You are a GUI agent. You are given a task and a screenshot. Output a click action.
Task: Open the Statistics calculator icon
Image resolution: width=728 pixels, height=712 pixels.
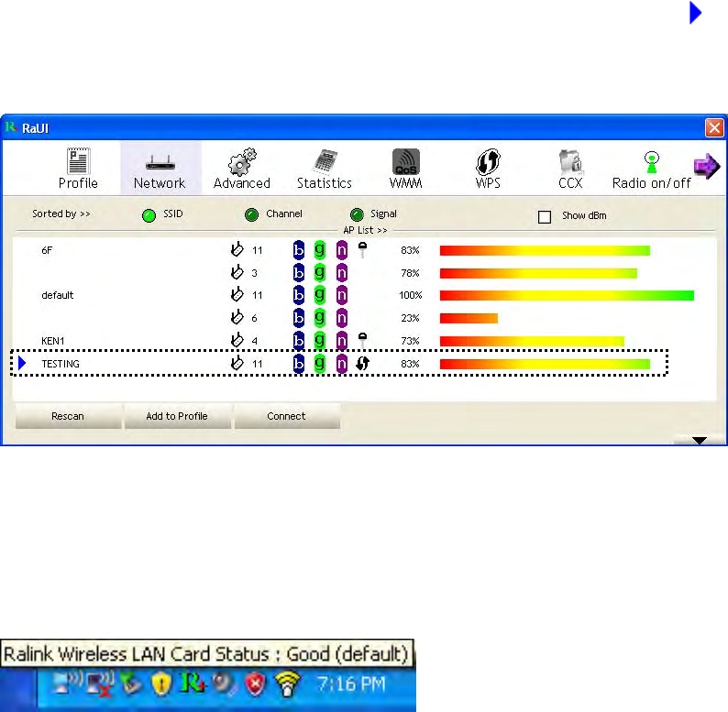click(325, 161)
